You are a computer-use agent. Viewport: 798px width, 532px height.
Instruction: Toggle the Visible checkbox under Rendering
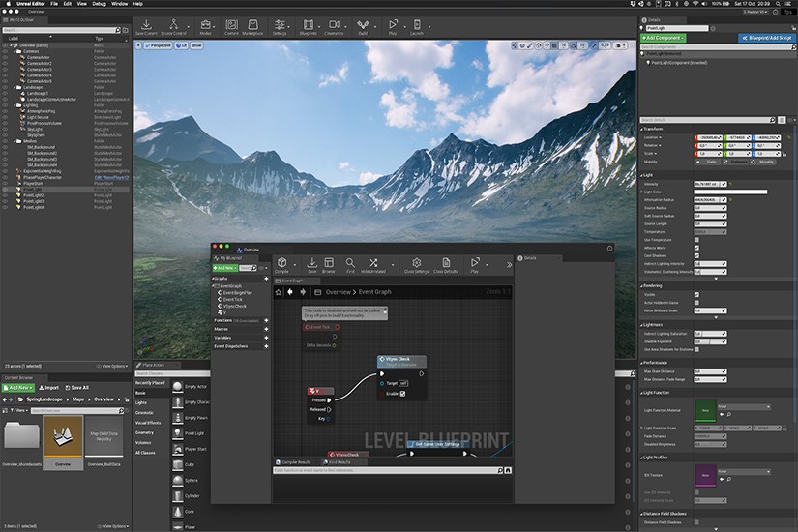pyautogui.click(x=696, y=295)
